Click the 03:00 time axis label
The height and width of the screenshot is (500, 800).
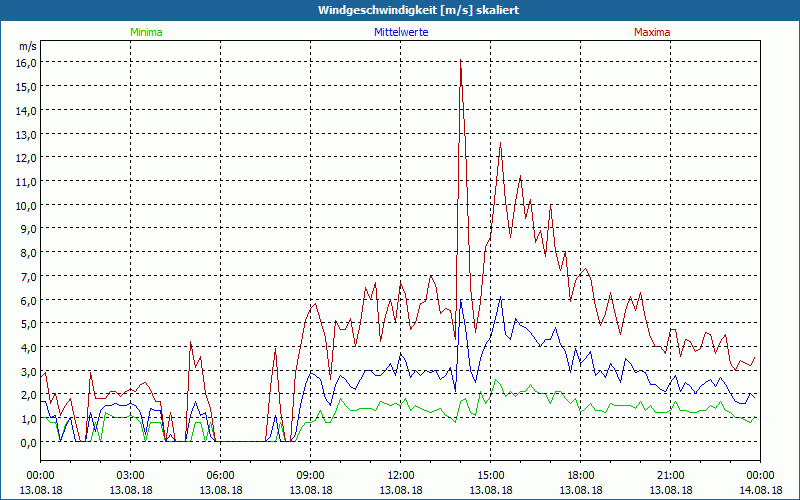131,476
